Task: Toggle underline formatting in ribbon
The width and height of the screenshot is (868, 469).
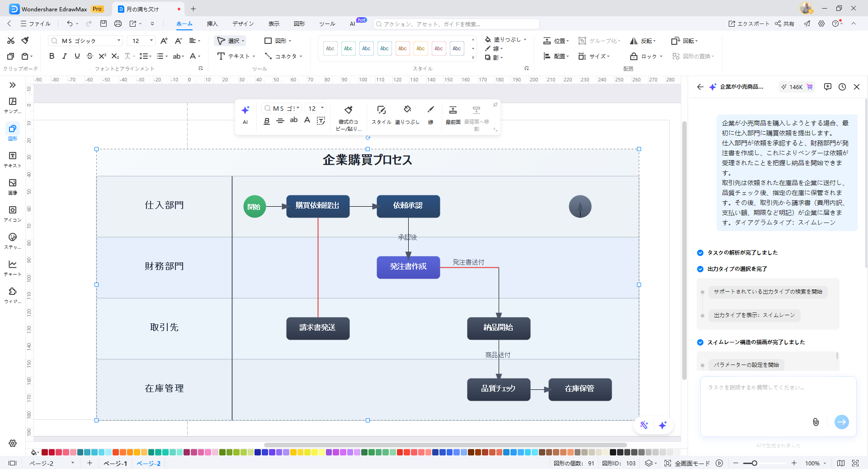Action: [x=77, y=56]
